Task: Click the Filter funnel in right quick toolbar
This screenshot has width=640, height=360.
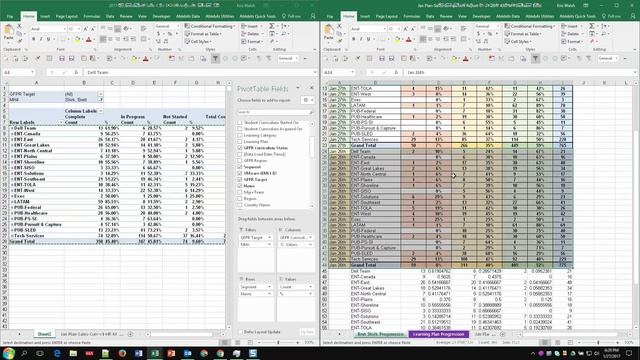Action: [535, 59]
